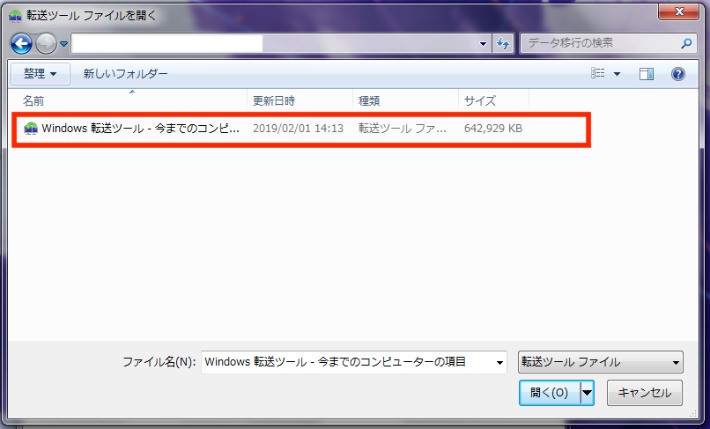Open the 整理 menu
The width and height of the screenshot is (710, 429).
[40, 73]
